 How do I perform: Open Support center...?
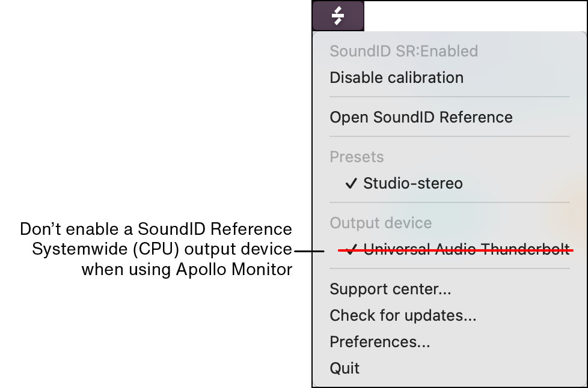click(x=390, y=289)
